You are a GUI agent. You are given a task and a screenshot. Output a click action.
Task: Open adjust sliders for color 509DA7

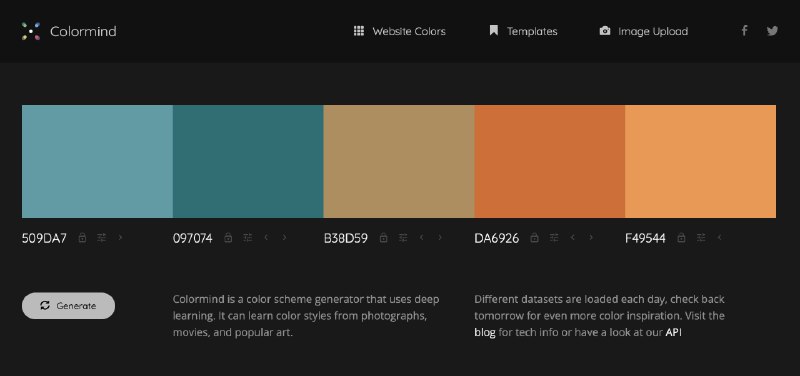(x=102, y=238)
